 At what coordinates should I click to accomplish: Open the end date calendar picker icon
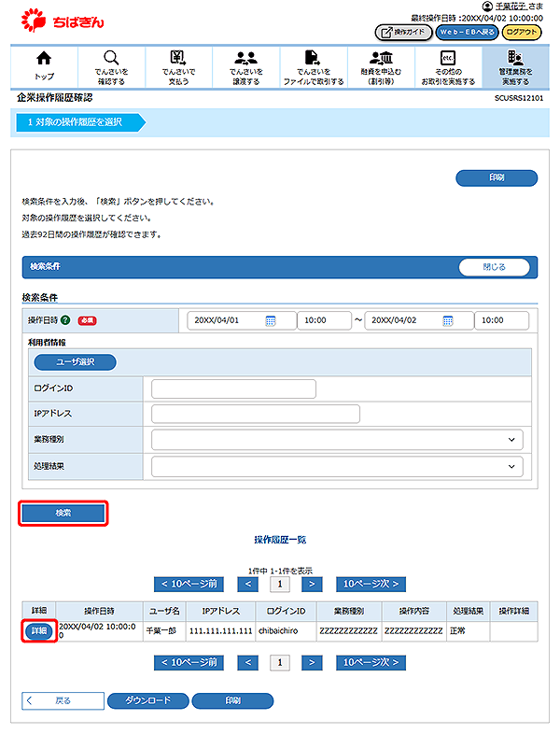coord(448,320)
